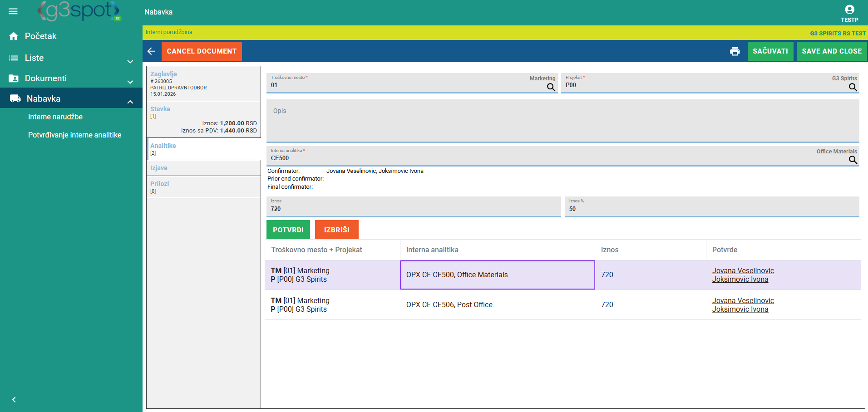
Task: Click into the Opis text field
Action: (x=562, y=121)
